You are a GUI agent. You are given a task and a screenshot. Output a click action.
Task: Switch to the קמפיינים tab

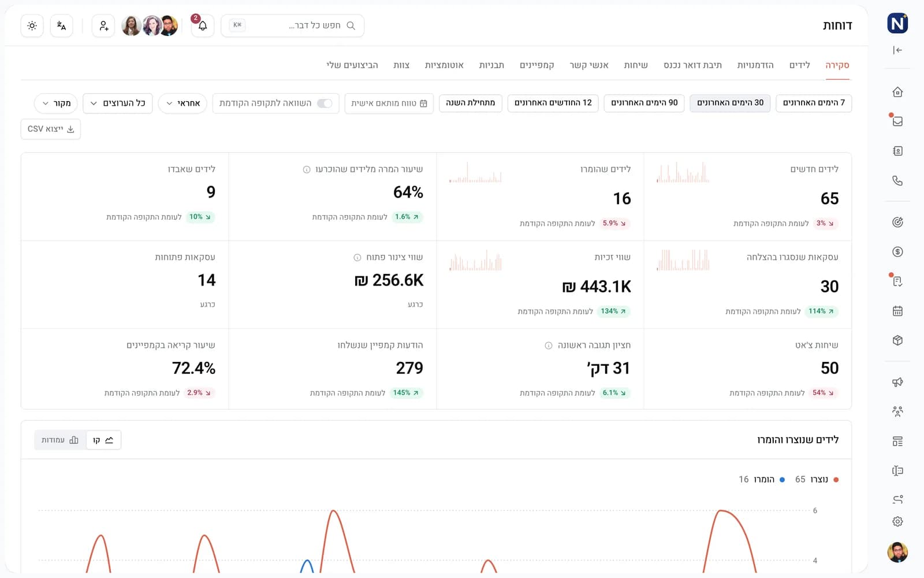coord(537,65)
